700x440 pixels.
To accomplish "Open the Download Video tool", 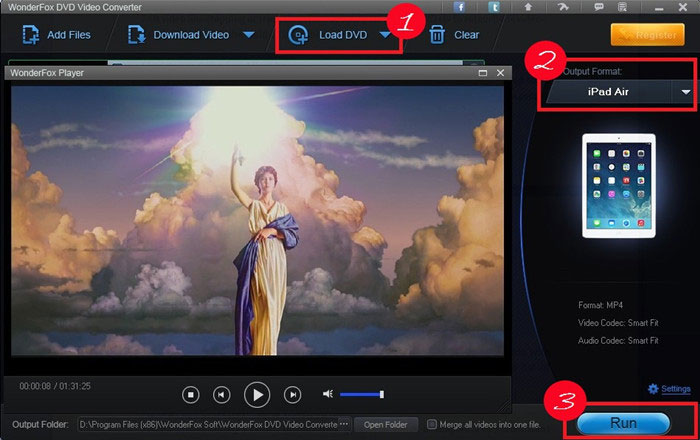I will point(179,35).
